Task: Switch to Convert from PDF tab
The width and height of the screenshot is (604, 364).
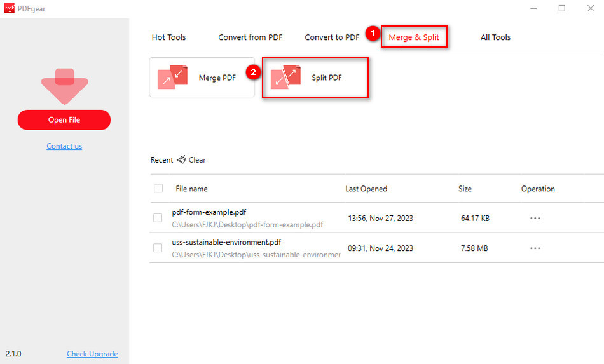Action: 251,37
